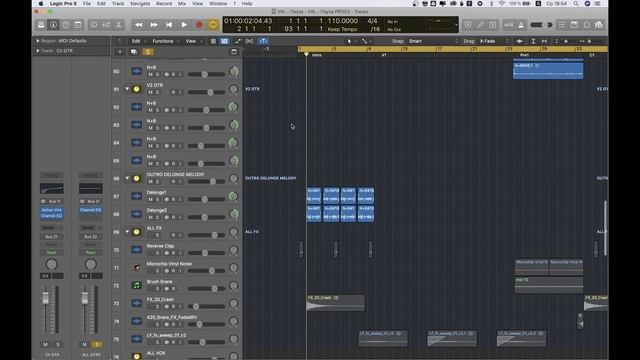Screen dimensions: 640x360
Task: Click Bus 23 send on ALL GTRS strip
Action: 91,237
